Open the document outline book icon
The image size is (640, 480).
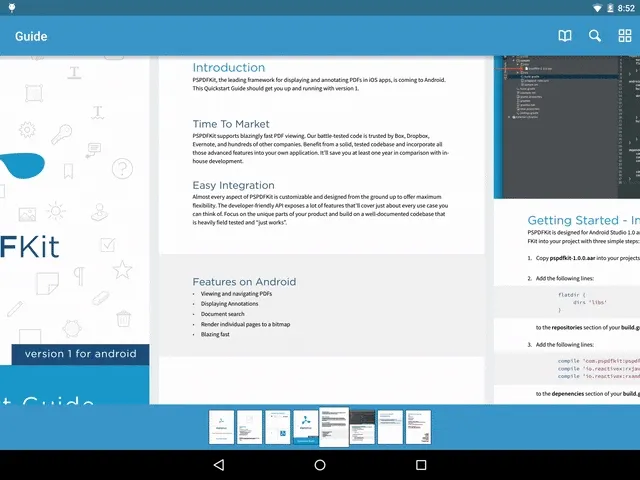(565, 36)
